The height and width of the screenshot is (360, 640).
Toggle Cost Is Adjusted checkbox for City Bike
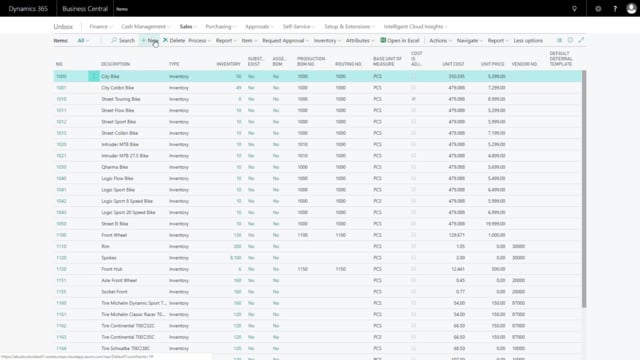413,76
